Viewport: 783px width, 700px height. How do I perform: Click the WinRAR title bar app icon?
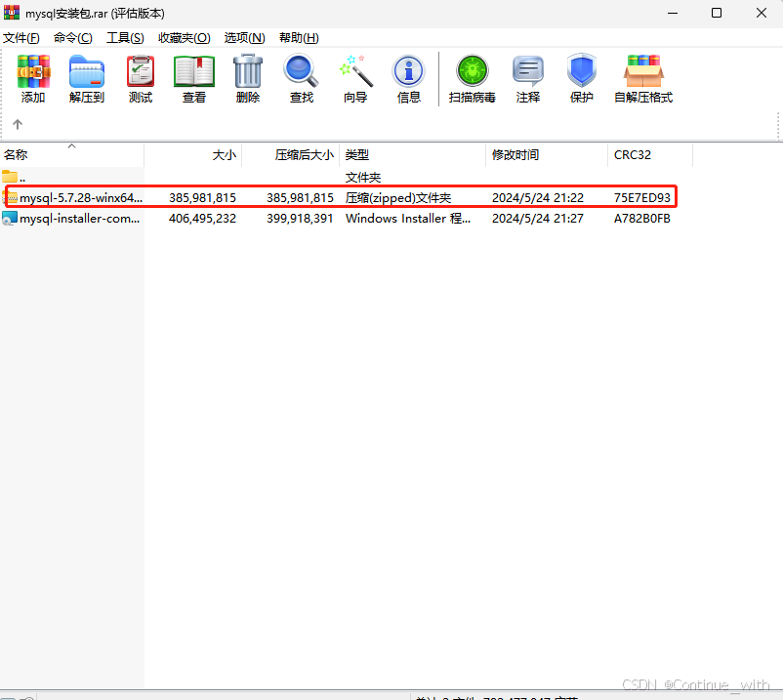(x=12, y=13)
